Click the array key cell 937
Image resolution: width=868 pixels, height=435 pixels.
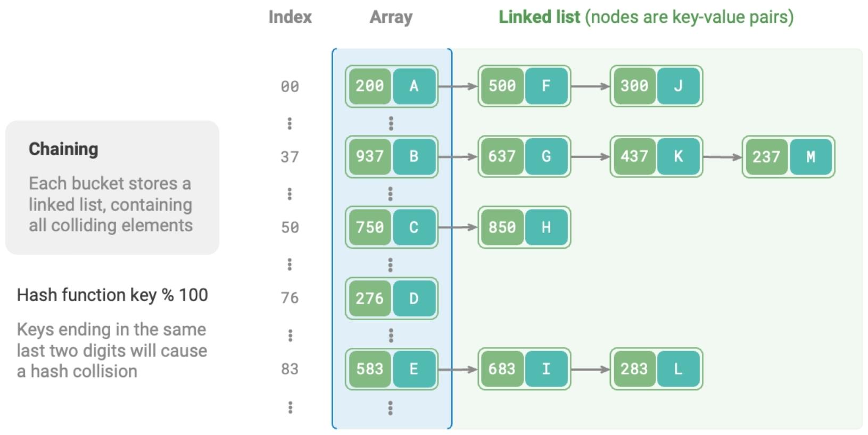point(370,156)
